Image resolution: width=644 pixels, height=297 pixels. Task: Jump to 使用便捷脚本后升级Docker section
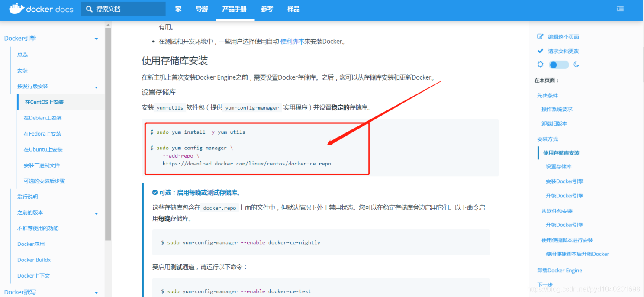(x=577, y=254)
